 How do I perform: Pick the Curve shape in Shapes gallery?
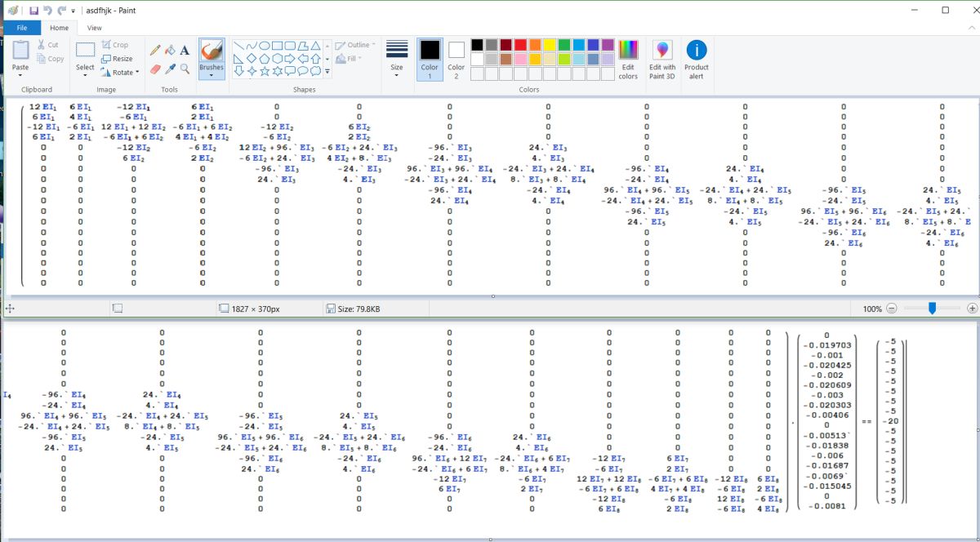[x=252, y=46]
